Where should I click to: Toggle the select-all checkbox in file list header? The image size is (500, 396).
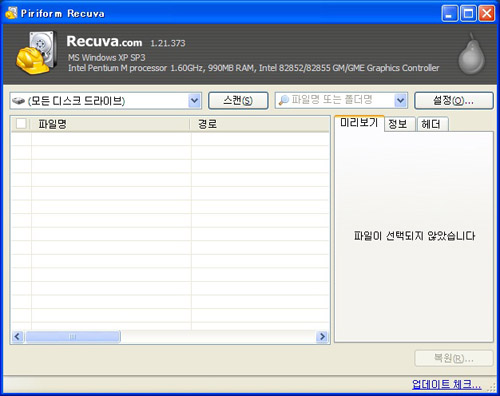coord(21,124)
